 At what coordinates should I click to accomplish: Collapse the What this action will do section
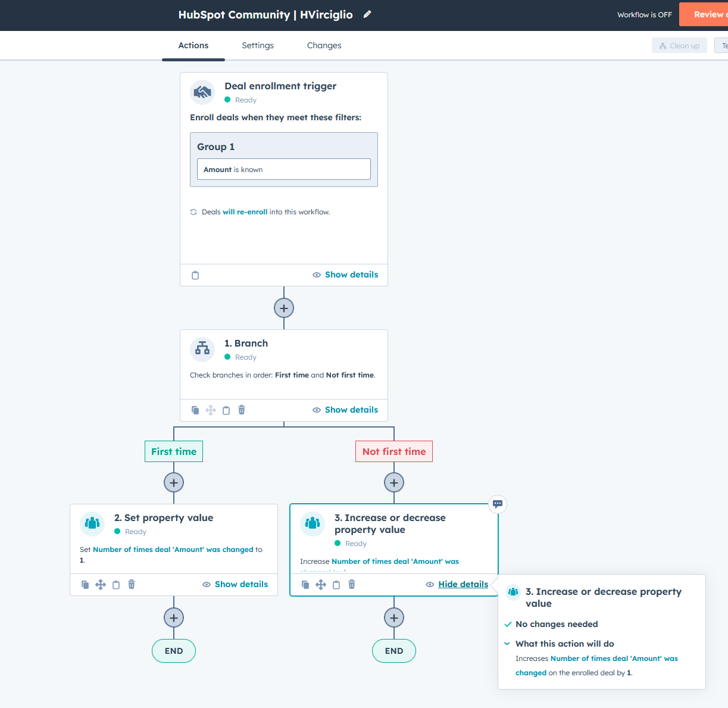coord(507,644)
